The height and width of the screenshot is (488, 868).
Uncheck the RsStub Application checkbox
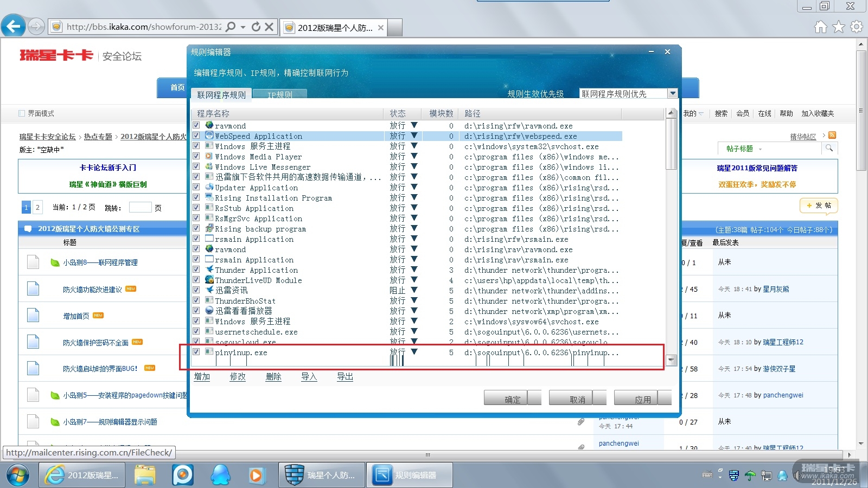click(x=196, y=208)
